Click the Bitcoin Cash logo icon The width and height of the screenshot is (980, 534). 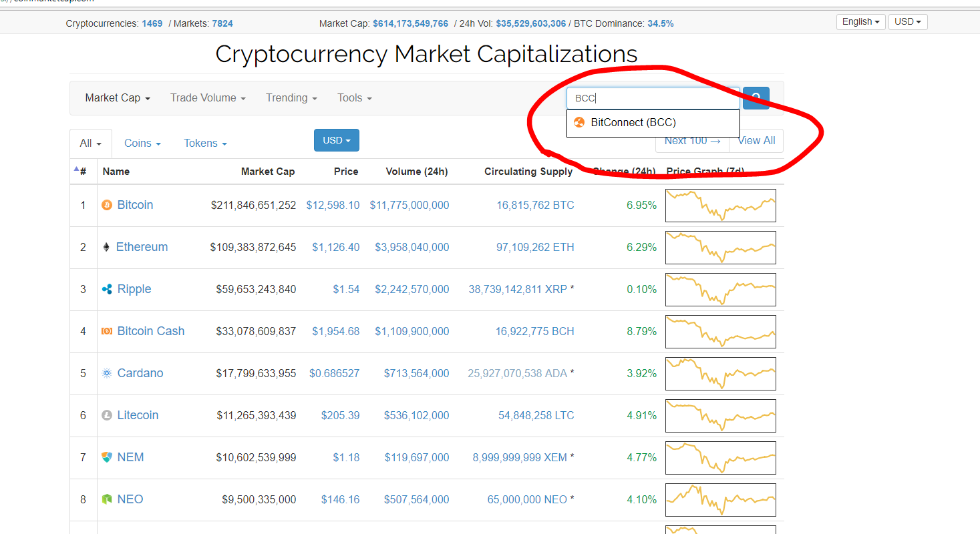pos(107,331)
